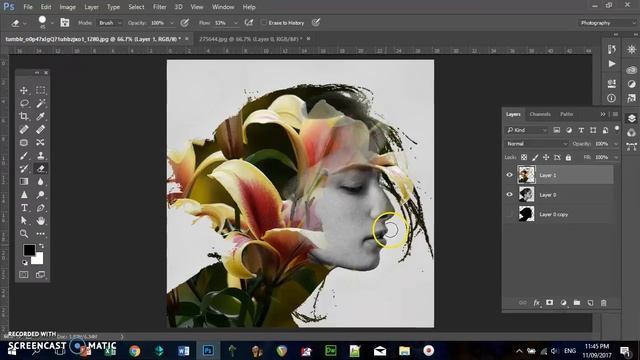Toggle Quick Mask mode
Screen dimensions: 640x360
pos(24,275)
